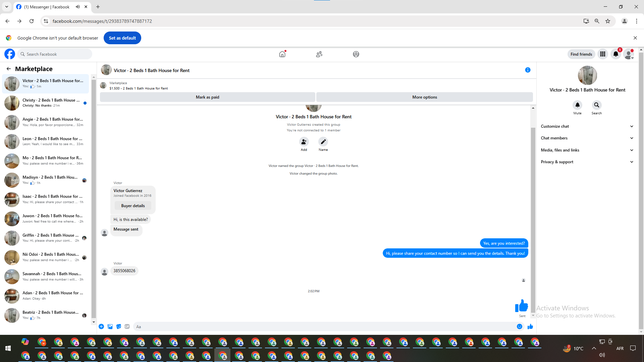Click the More options button
The width and height of the screenshot is (644, 362).
pyautogui.click(x=425, y=97)
